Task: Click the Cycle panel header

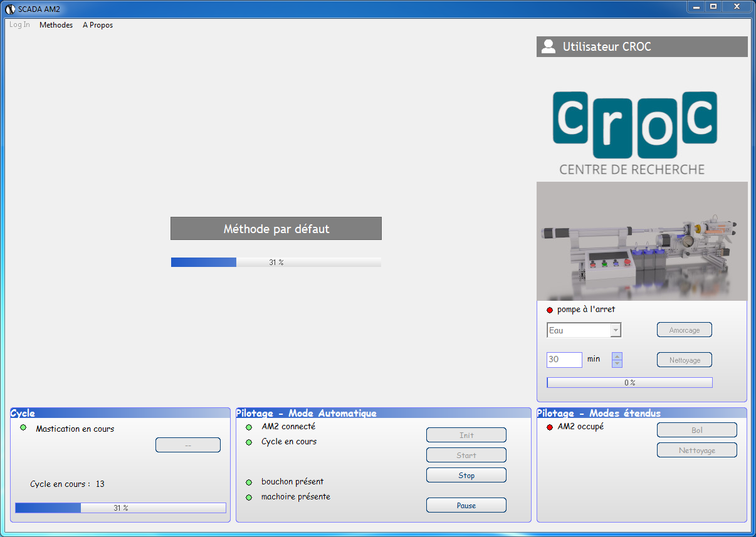Action: tap(120, 413)
